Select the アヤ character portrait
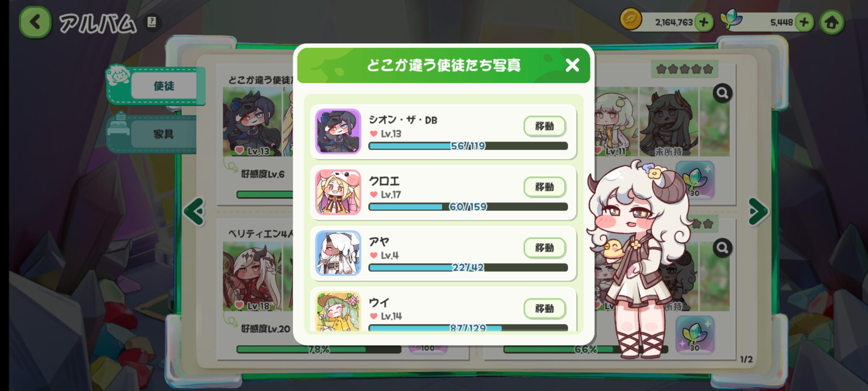The width and height of the screenshot is (868, 391). click(338, 253)
